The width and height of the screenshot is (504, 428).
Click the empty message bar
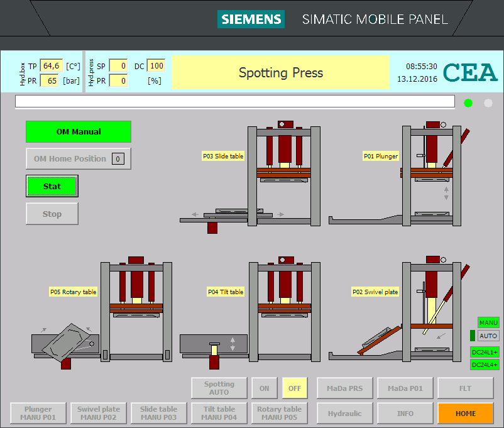click(x=234, y=101)
